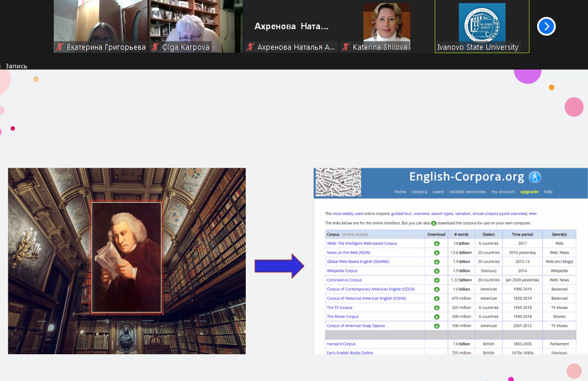Open the 'my account' menu item
Viewport: 588px width, 381px height.
click(x=503, y=192)
